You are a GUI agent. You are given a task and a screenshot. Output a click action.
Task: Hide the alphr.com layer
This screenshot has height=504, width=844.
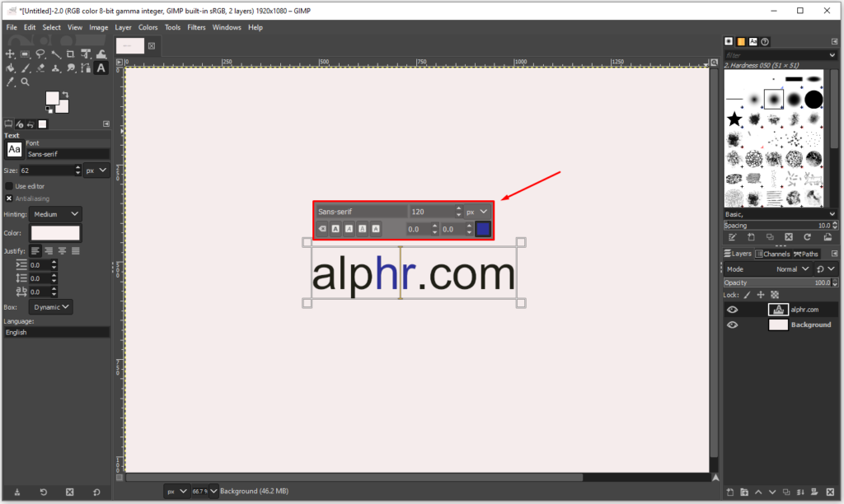point(732,309)
